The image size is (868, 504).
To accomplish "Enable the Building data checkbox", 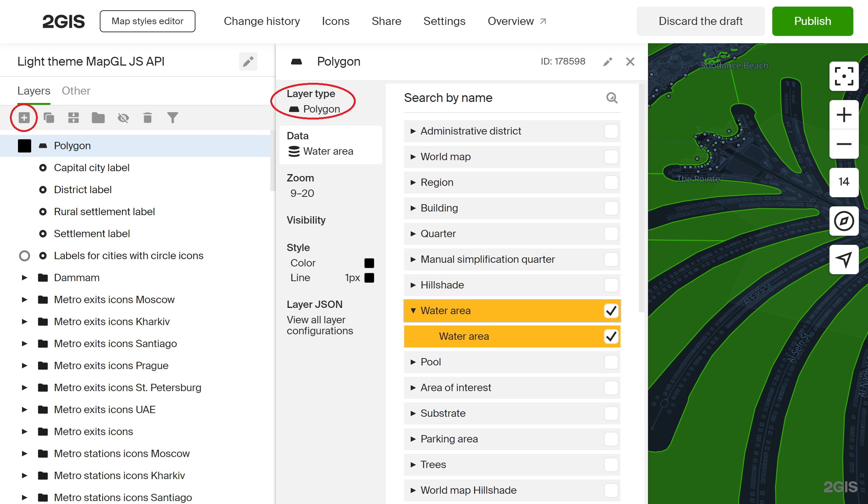I will point(611,208).
